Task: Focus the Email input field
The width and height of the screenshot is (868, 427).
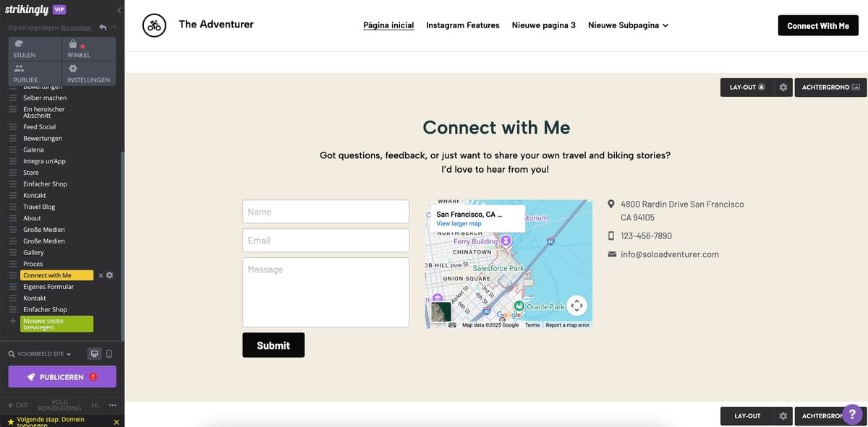Action: pyautogui.click(x=325, y=241)
